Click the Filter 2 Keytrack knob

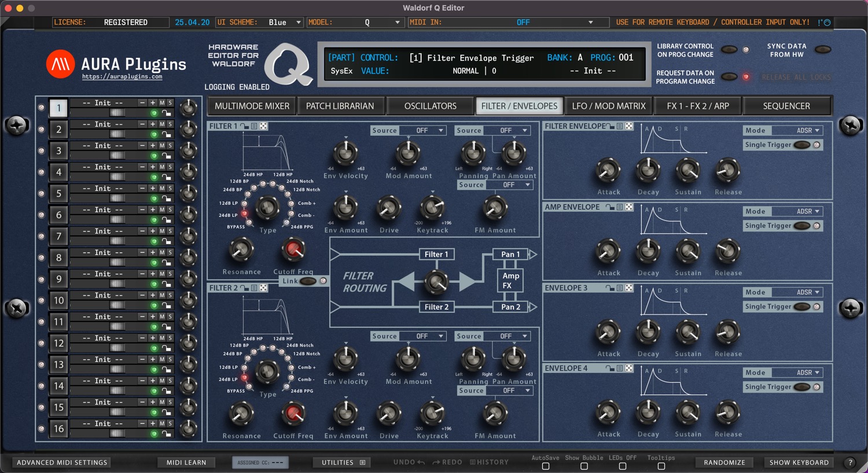(432, 413)
